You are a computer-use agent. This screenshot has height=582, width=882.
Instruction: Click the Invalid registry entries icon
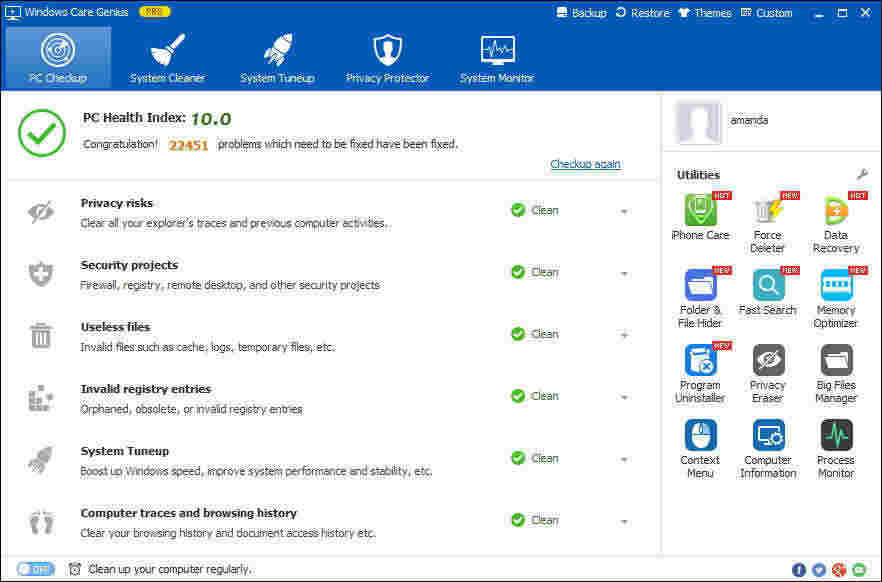[x=40, y=398]
